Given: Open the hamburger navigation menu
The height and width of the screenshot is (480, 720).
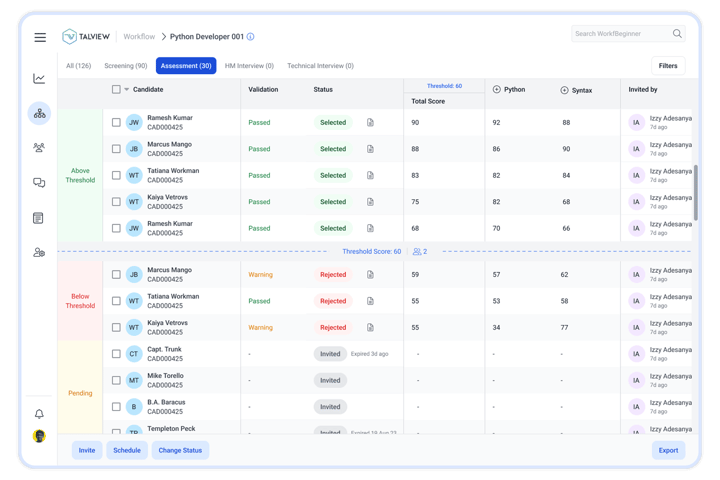Looking at the screenshot, I should coord(40,37).
